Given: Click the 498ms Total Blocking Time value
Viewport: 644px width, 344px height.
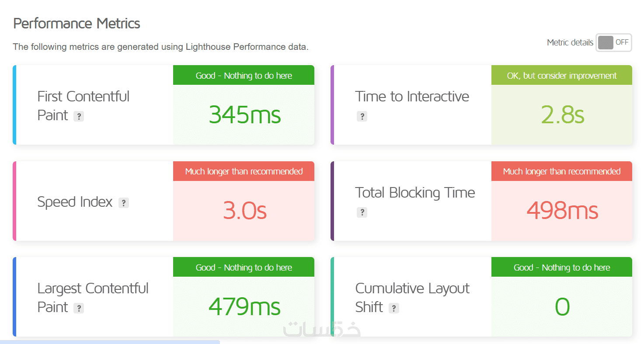Looking at the screenshot, I should click(562, 211).
